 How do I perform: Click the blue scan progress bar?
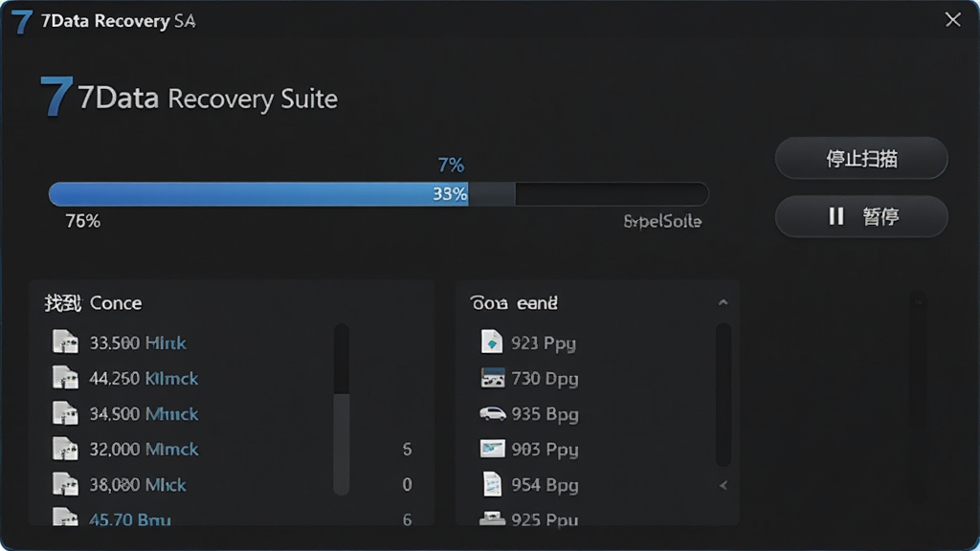[378, 194]
